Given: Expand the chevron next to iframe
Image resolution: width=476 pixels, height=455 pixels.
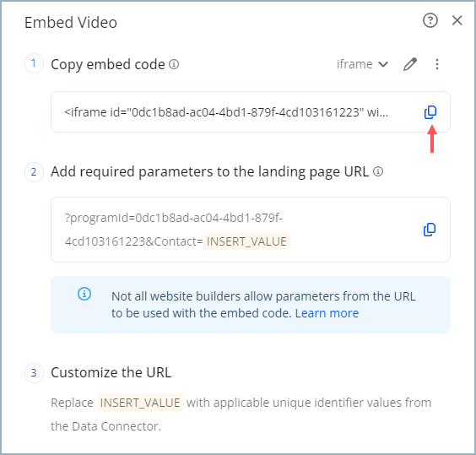Looking at the screenshot, I should coord(383,64).
